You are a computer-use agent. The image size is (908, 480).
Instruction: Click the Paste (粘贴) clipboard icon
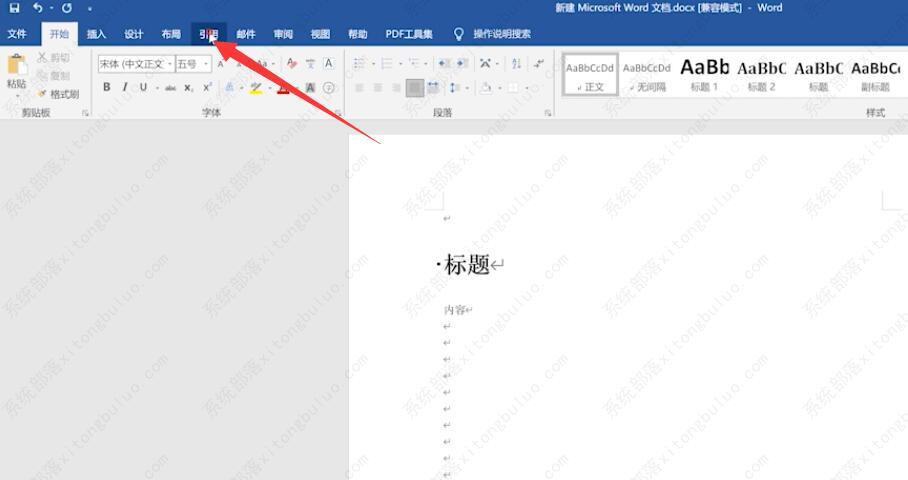[16, 68]
